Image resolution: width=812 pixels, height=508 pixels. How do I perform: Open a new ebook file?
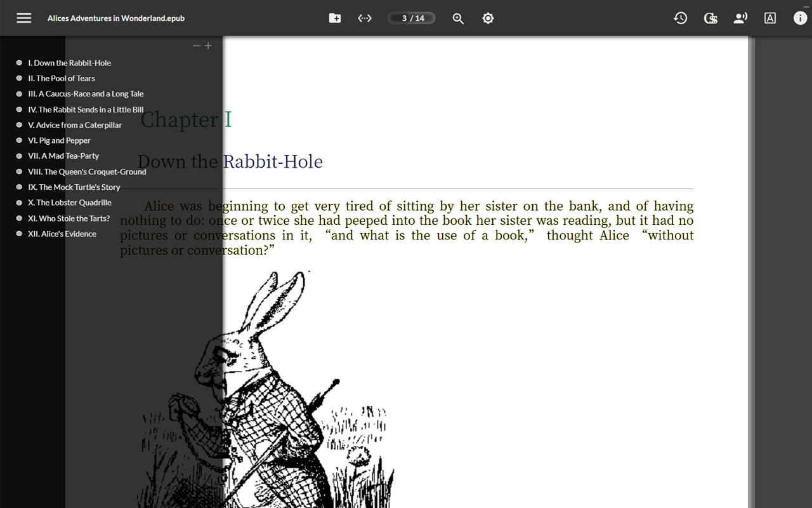(334, 18)
